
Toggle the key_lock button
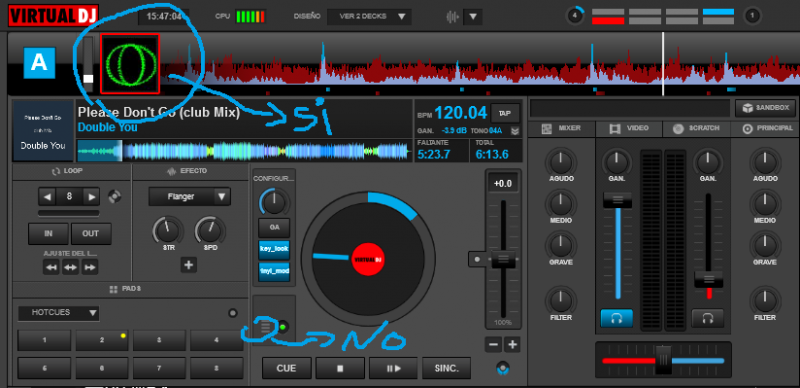(x=274, y=250)
